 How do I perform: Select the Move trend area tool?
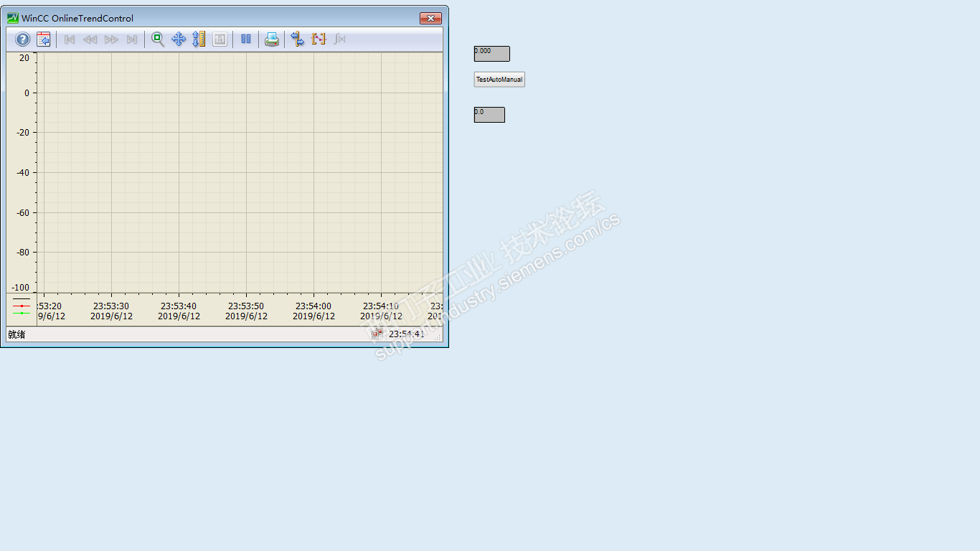[179, 39]
